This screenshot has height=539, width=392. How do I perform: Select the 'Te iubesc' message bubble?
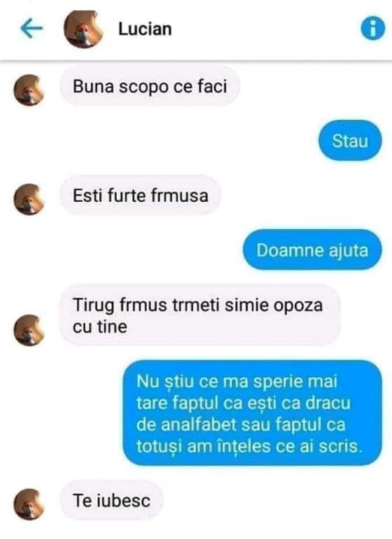coord(111,500)
